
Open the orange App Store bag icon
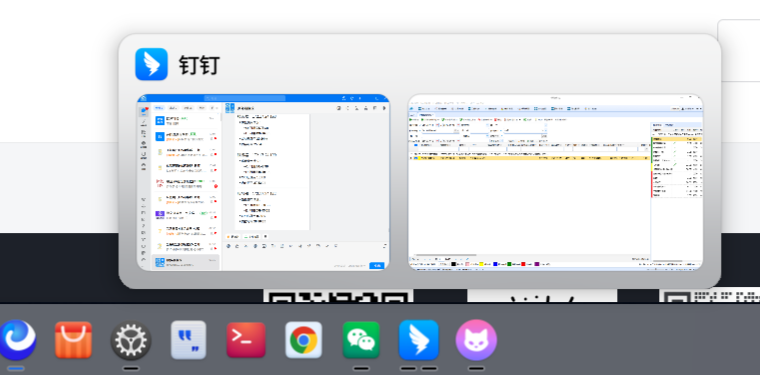[x=73, y=340]
